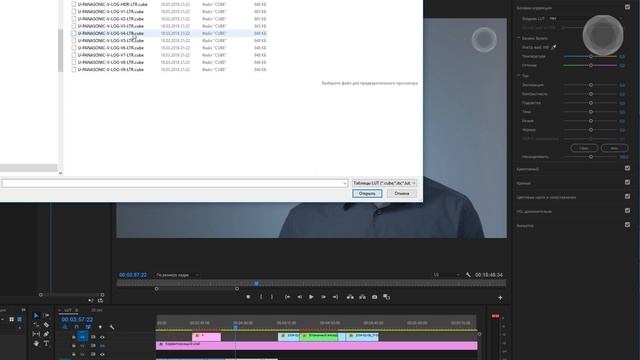Toggle the HSL Secondary section checkbox
This screenshot has width=640, height=360.
[x=627, y=211]
